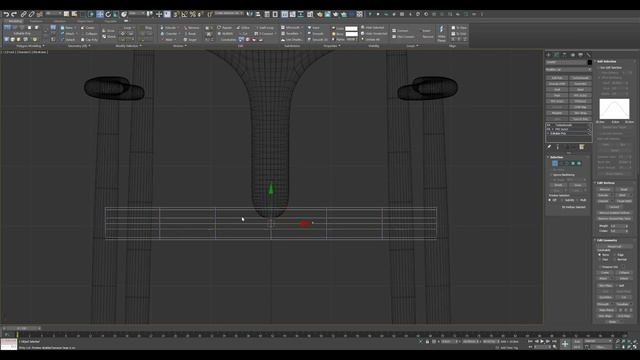This screenshot has width=640, height=360.
Task: Open the Mirror tool
Action: click(x=249, y=14)
